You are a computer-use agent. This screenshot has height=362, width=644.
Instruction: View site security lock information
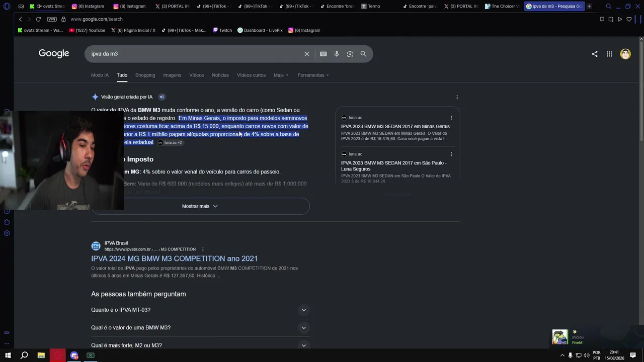(63, 19)
